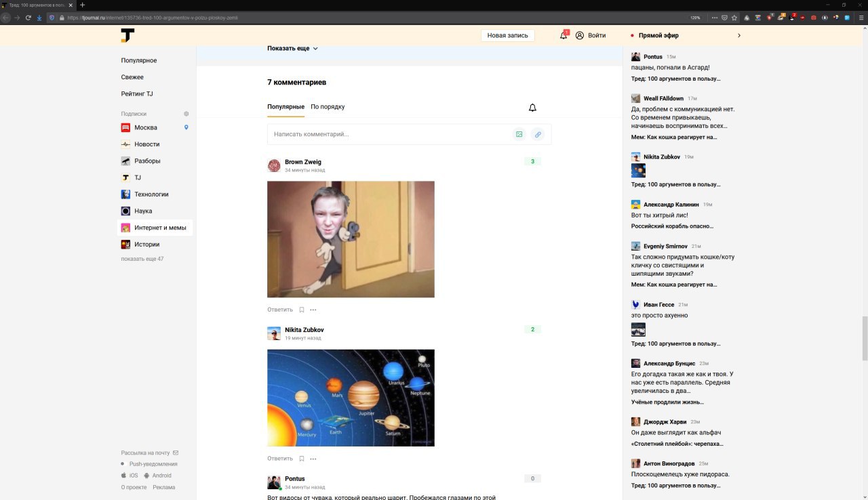Click the 'Новая запись' button
The height and width of the screenshot is (500, 868).
click(x=507, y=35)
